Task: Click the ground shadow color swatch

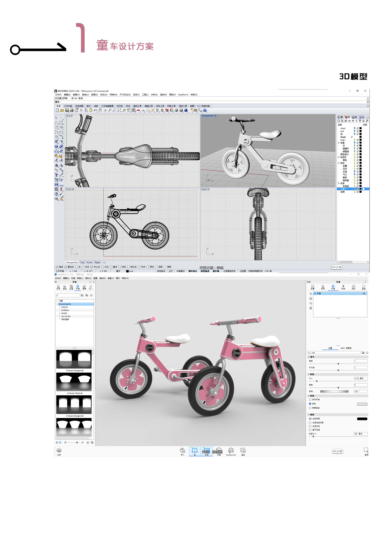Action: coord(362,419)
